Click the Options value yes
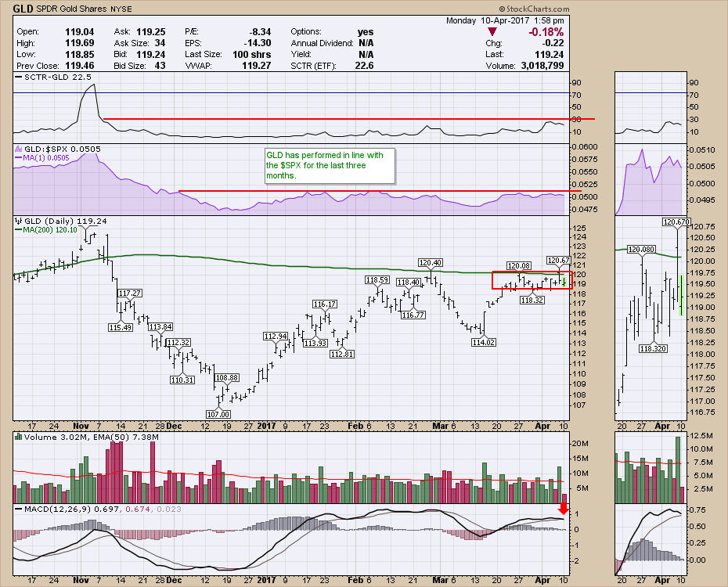The height and width of the screenshot is (587, 728). point(366,32)
